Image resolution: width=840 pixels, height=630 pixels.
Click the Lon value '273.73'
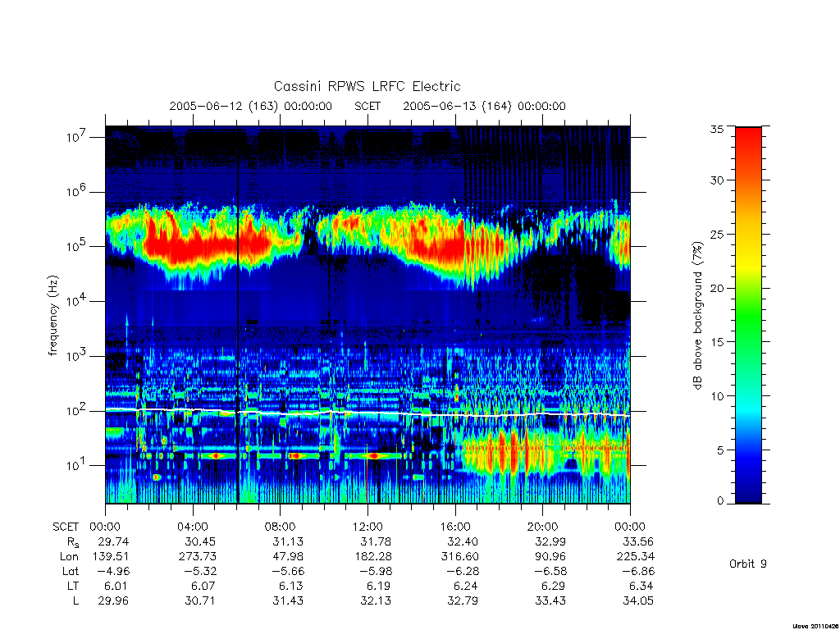click(198, 556)
